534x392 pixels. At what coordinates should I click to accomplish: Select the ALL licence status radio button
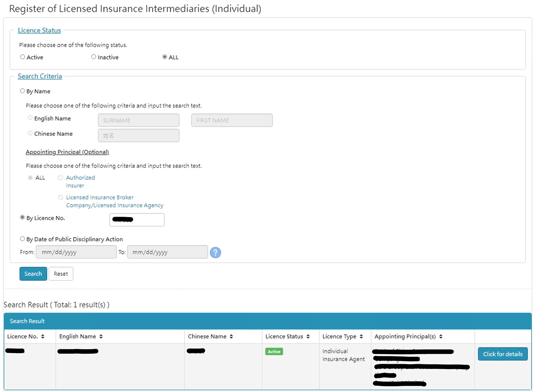tap(165, 57)
